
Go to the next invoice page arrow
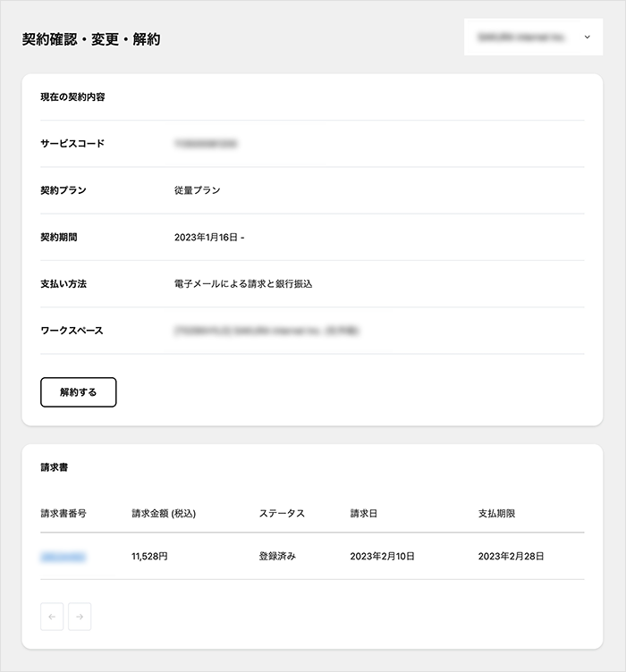point(80,617)
